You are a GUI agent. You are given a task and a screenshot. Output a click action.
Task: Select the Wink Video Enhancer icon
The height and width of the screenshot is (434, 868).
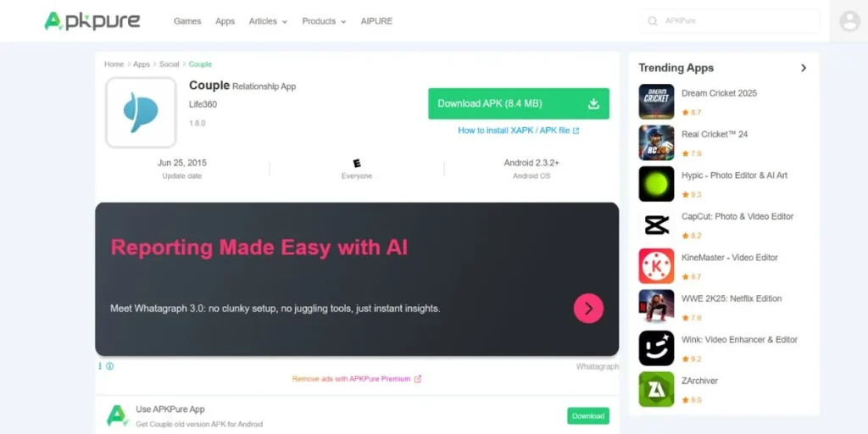pos(656,348)
